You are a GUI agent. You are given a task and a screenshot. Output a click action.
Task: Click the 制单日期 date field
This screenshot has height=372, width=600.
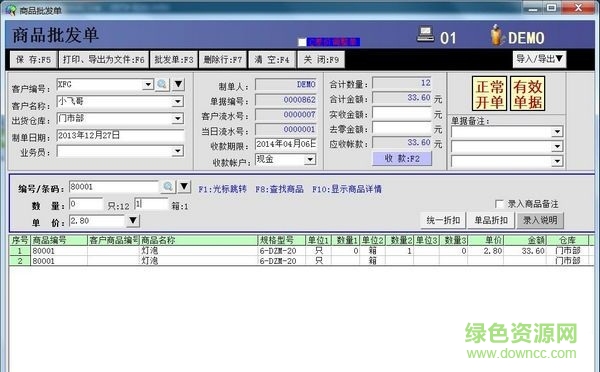pyautogui.click(x=120, y=135)
